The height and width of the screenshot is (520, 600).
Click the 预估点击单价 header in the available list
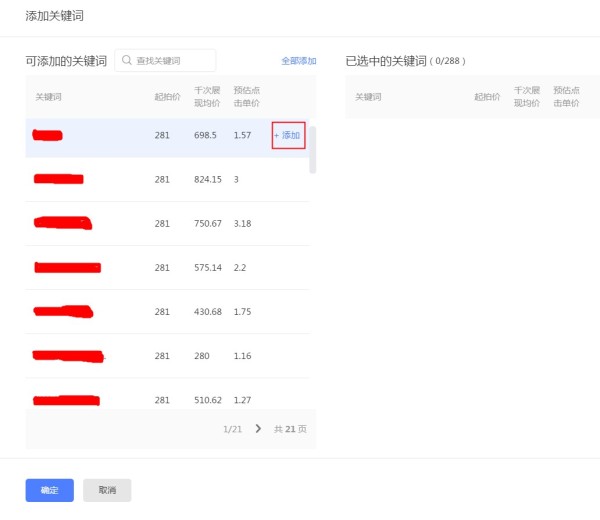(246, 97)
